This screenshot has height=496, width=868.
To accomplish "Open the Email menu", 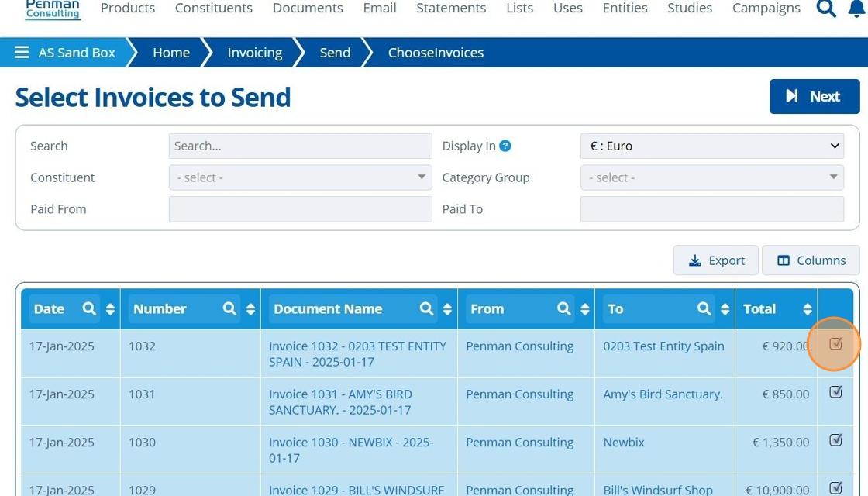I will click(380, 9).
